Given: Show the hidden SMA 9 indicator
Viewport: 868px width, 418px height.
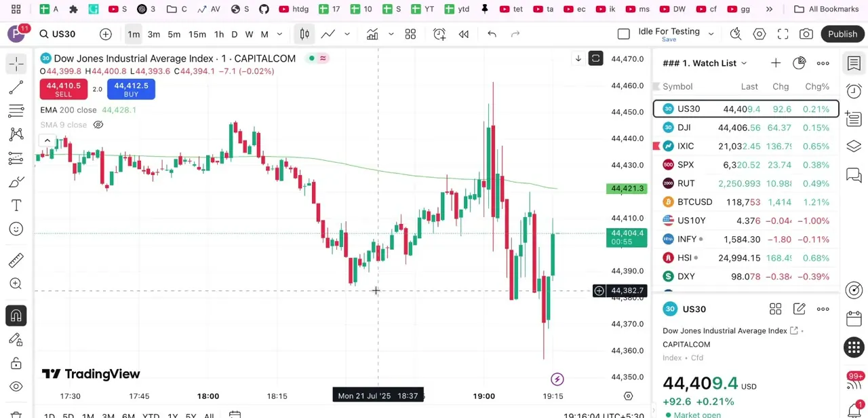Looking at the screenshot, I should pyautogui.click(x=98, y=125).
